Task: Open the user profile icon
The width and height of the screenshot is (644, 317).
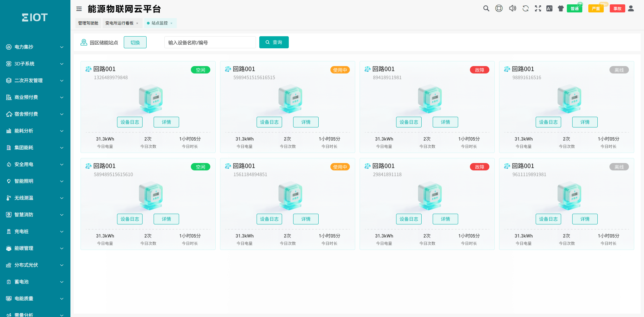Action: pos(631,9)
